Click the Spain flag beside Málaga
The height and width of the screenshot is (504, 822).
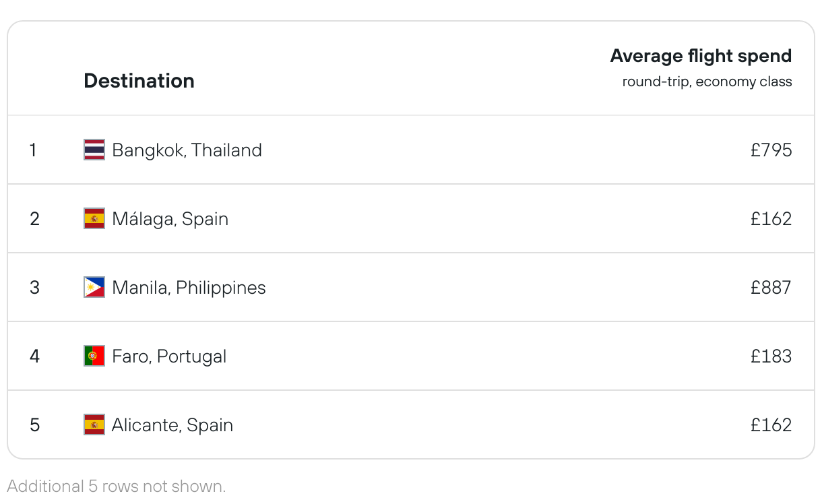(94, 218)
